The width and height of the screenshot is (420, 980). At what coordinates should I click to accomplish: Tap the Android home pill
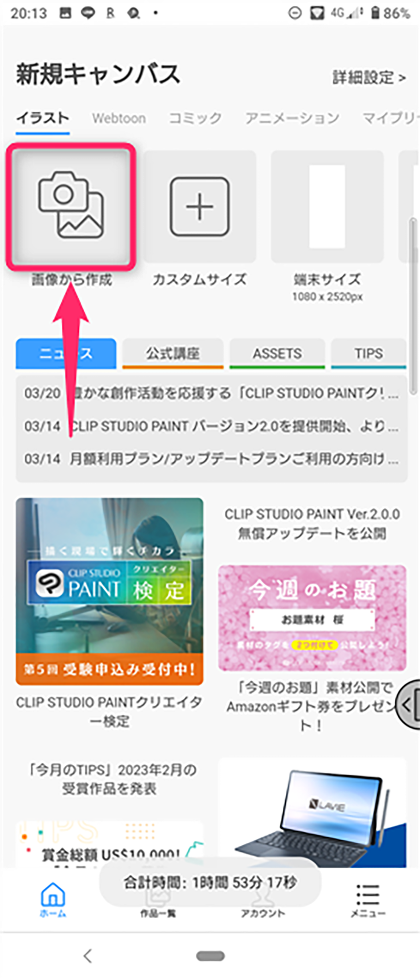[x=210, y=956]
